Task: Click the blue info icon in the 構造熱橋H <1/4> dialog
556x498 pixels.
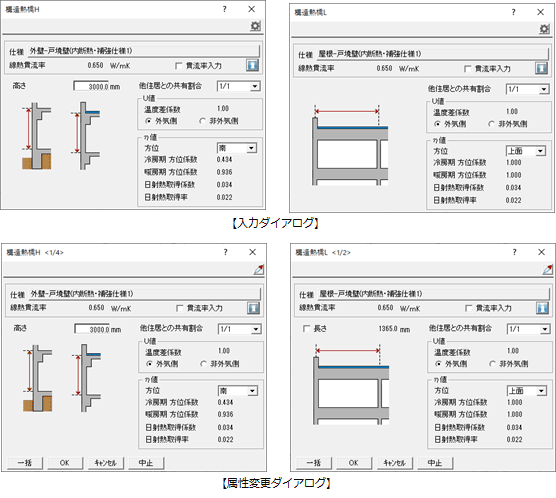Action: (x=254, y=308)
